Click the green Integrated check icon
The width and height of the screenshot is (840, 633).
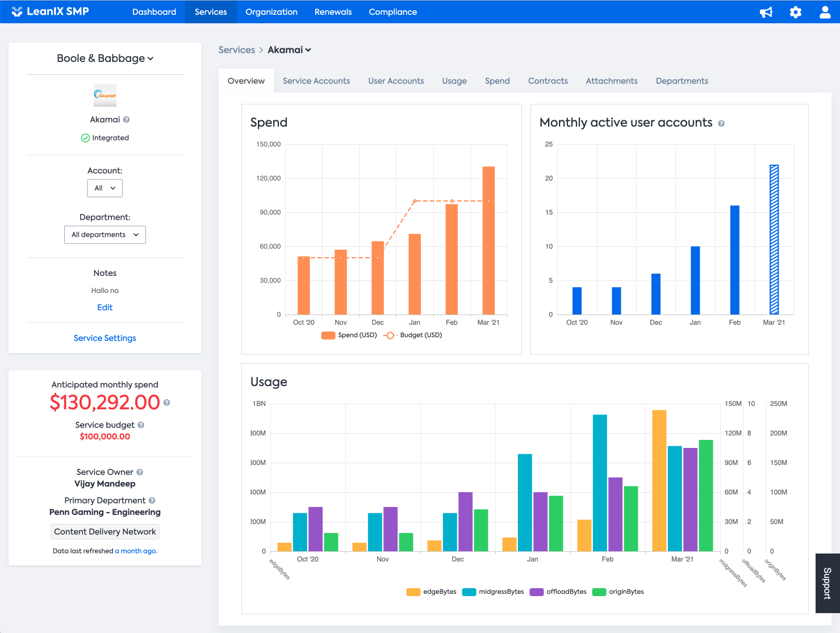click(85, 138)
